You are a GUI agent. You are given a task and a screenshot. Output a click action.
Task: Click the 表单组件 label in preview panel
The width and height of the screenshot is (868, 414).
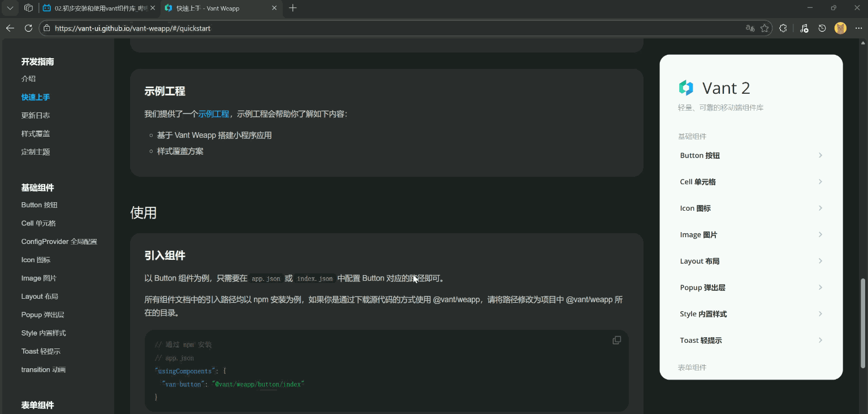[x=692, y=368]
